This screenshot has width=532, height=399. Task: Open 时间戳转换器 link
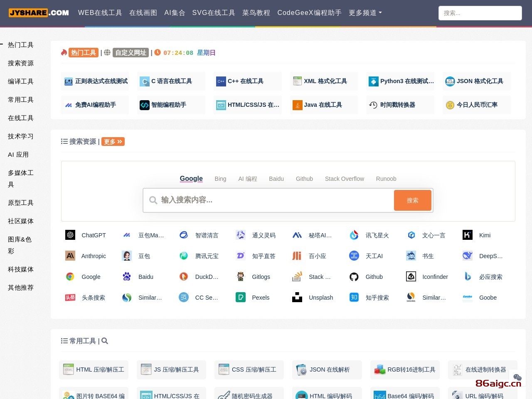pyautogui.click(x=400, y=105)
